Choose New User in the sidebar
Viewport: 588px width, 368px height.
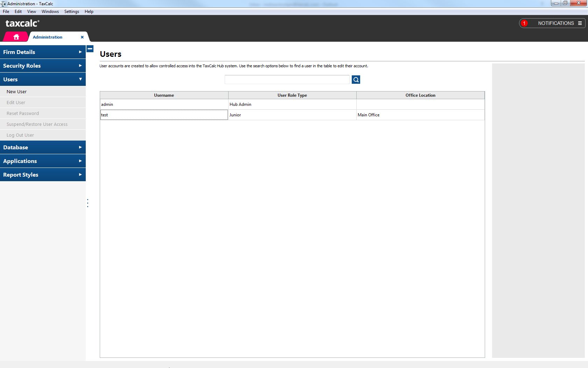coord(43,91)
